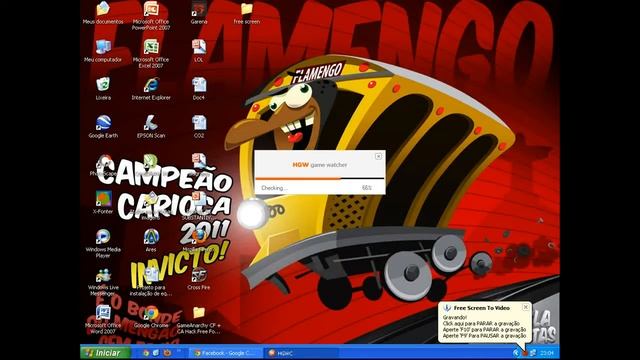Expand hidden system tray icons arrow
Image resolution: width=640 pixels, height=360 pixels.
pos(516,353)
